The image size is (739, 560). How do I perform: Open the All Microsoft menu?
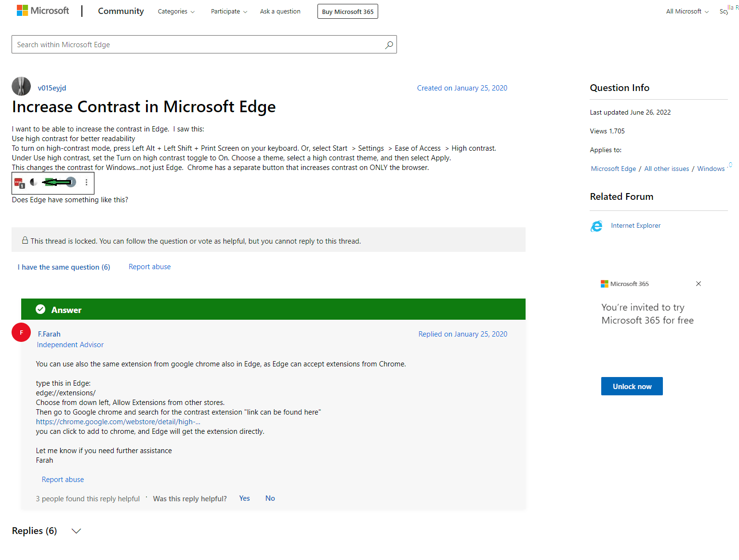[x=687, y=12]
